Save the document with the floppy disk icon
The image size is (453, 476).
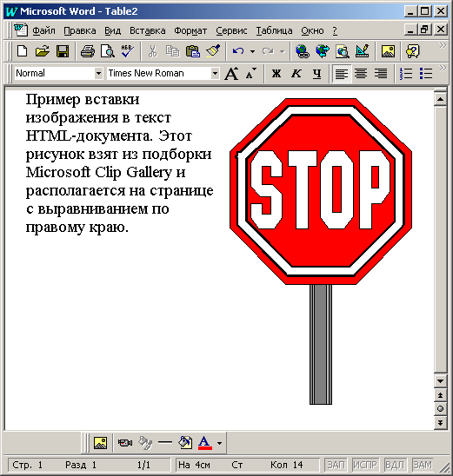point(63,51)
